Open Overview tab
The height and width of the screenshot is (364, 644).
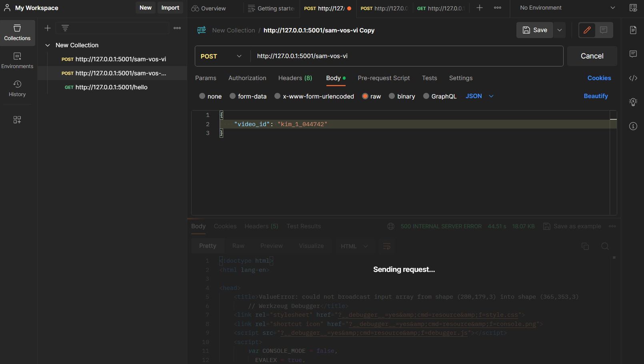pyautogui.click(x=208, y=8)
